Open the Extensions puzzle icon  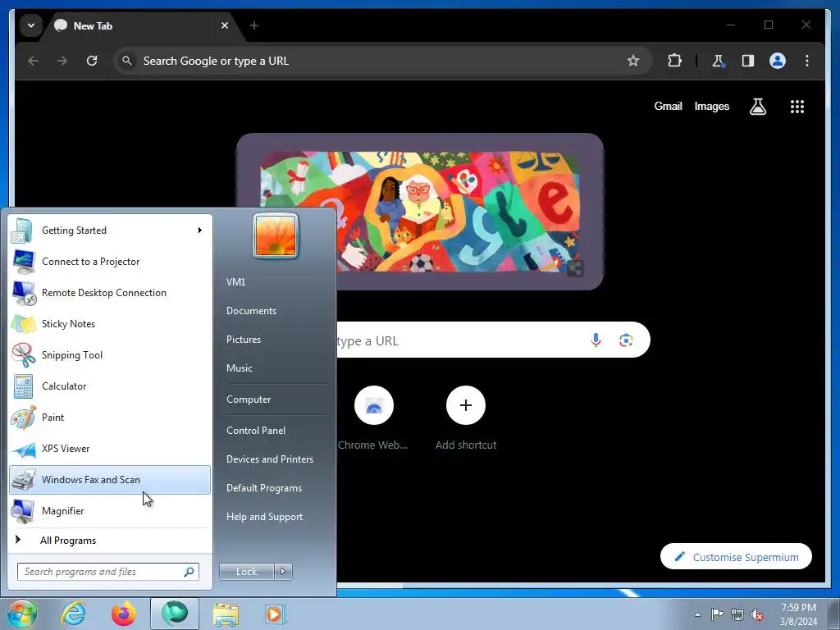click(674, 61)
